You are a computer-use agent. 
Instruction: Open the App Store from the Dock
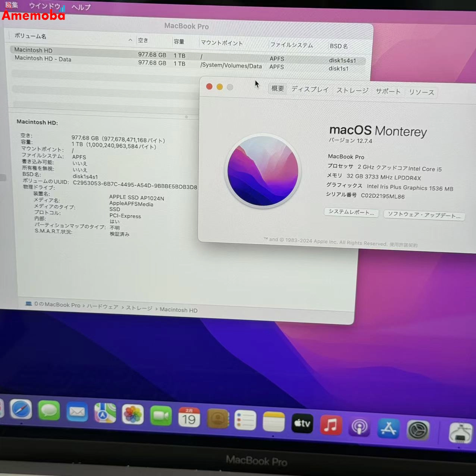pos(389,429)
